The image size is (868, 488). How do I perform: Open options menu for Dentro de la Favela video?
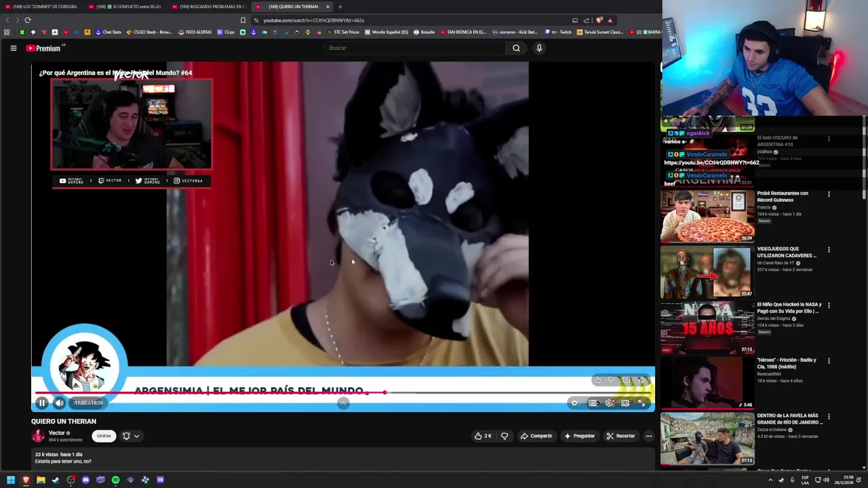click(829, 417)
